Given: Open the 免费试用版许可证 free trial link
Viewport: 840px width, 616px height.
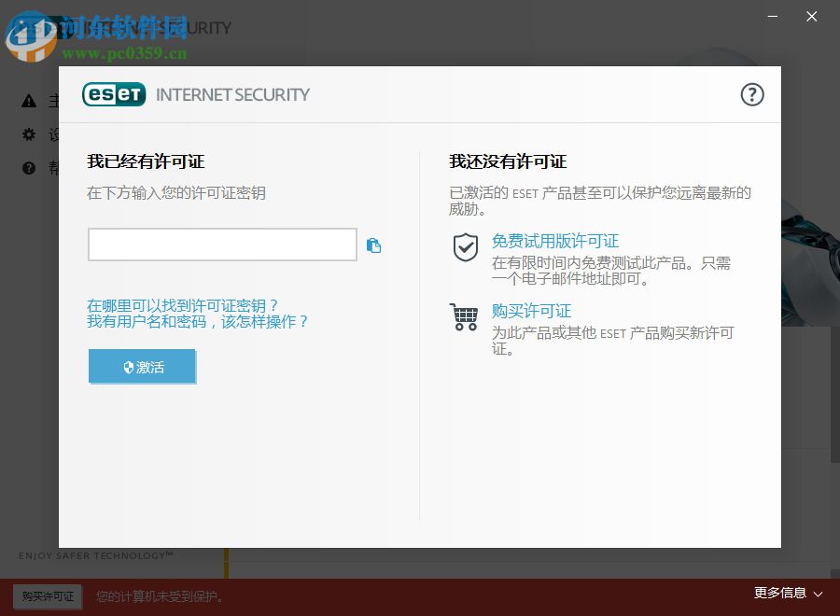Looking at the screenshot, I should tap(556, 241).
